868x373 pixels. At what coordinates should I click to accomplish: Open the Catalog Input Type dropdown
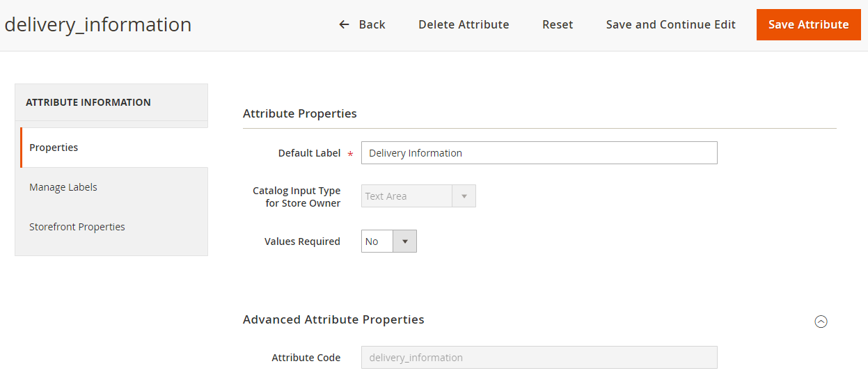[418, 196]
